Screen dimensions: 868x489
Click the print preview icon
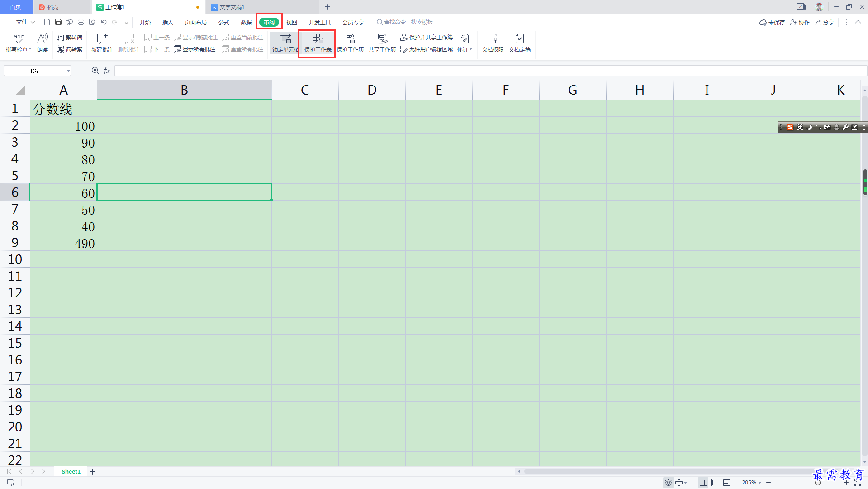click(x=92, y=22)
